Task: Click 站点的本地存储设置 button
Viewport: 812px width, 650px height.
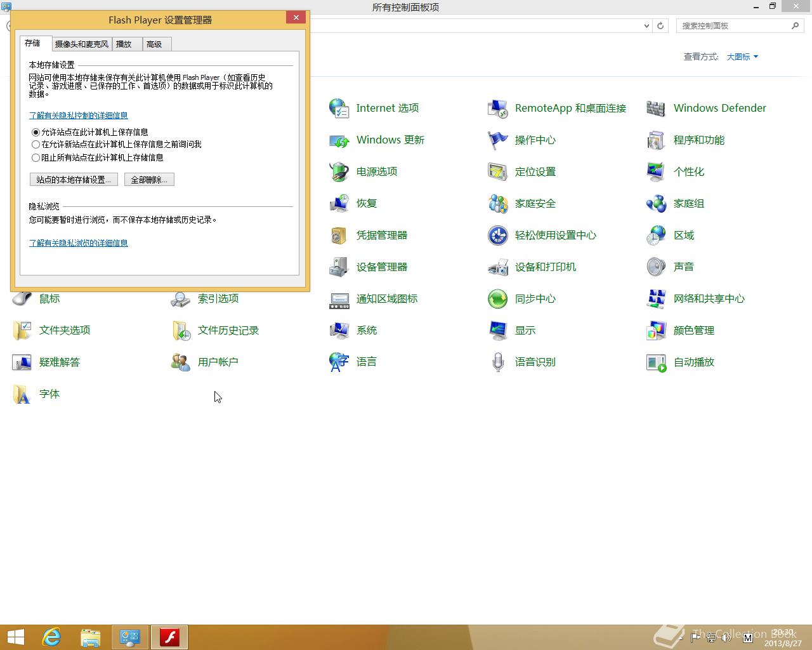Action: point(74,180)
